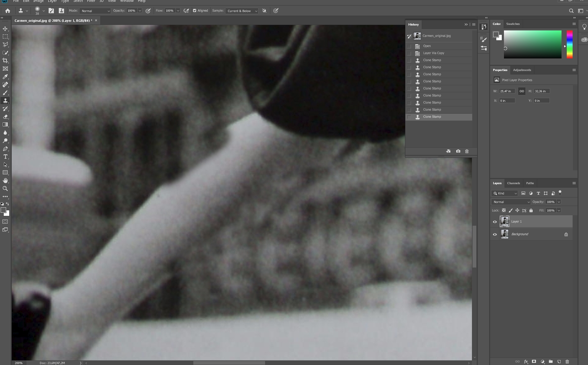The height and width of the screenshot is (365, 588).
Task: Toggle lock position icon
Action: click(517, 210)
